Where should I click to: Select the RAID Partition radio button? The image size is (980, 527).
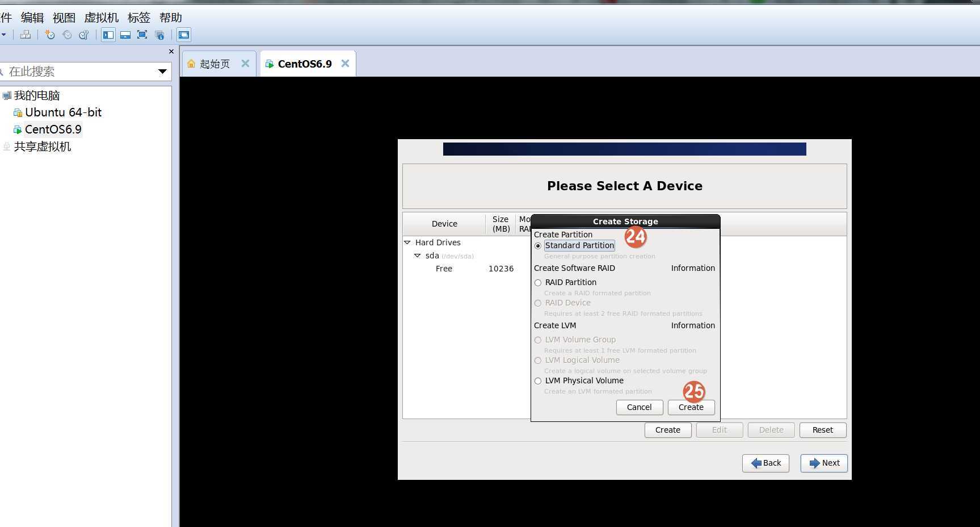point(538,283)
